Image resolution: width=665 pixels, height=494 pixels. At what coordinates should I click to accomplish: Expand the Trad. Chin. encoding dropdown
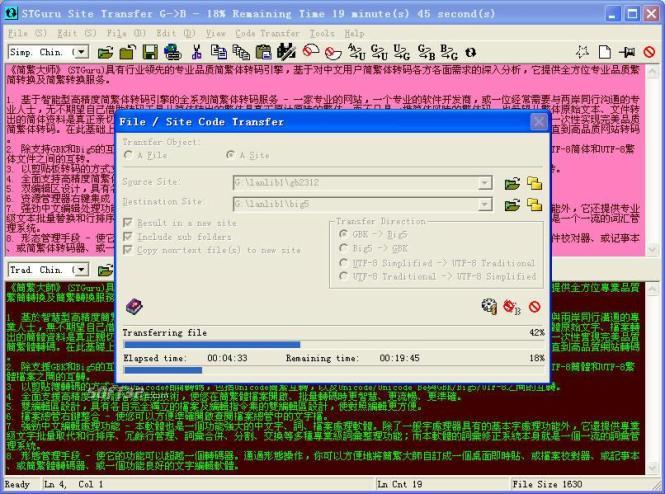81,270
